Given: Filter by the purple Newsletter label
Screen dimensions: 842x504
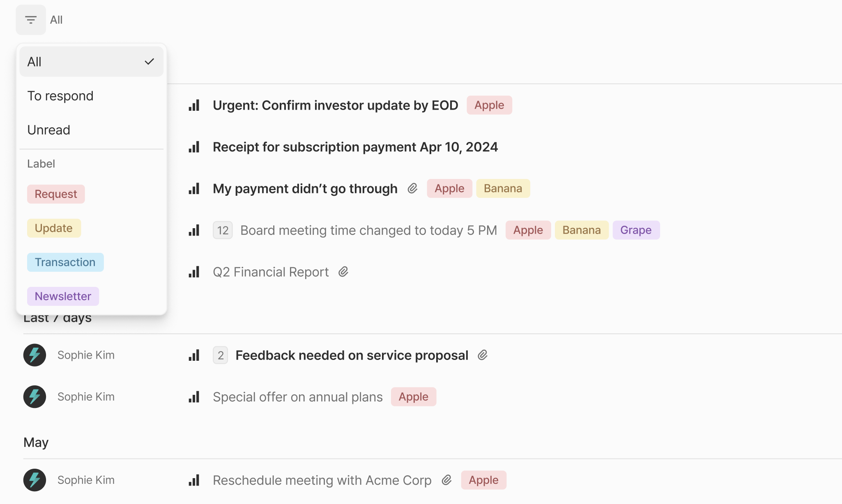Looking at the screenshot, I should coord(63,296).
